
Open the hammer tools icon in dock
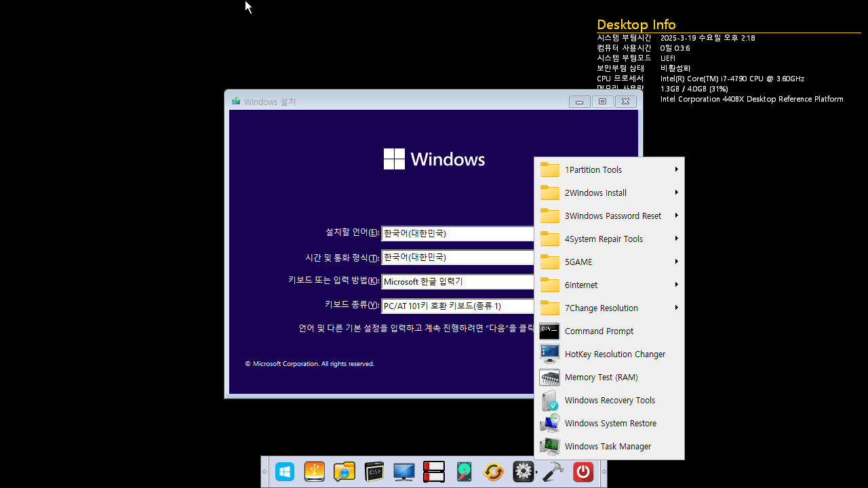(x=553, y=471)
